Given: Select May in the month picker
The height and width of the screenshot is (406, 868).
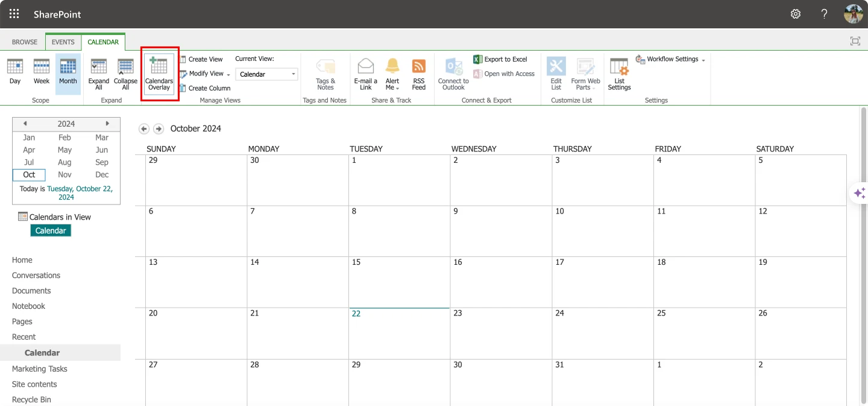Looking at the screenshot, I should [65, 150].
